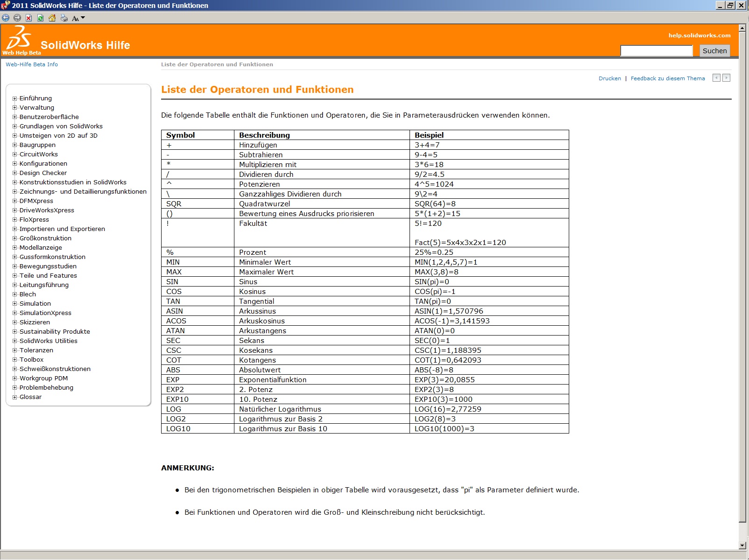
Task: Open the Design Checker topic
Action: click(x=43, y=173)
